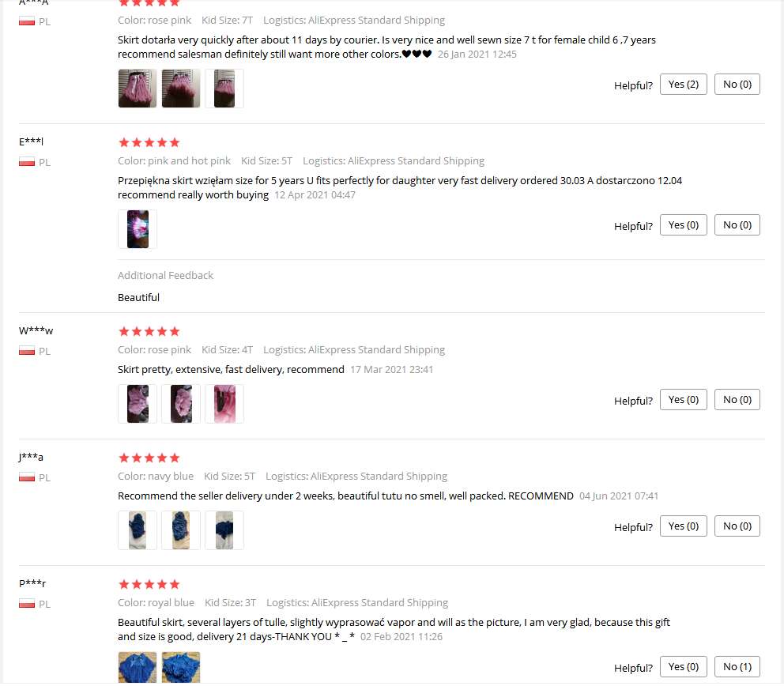784x686 pixels.
Task: Open first navy blue tutu photo by J***a
Action: click(x=138, y=530)
